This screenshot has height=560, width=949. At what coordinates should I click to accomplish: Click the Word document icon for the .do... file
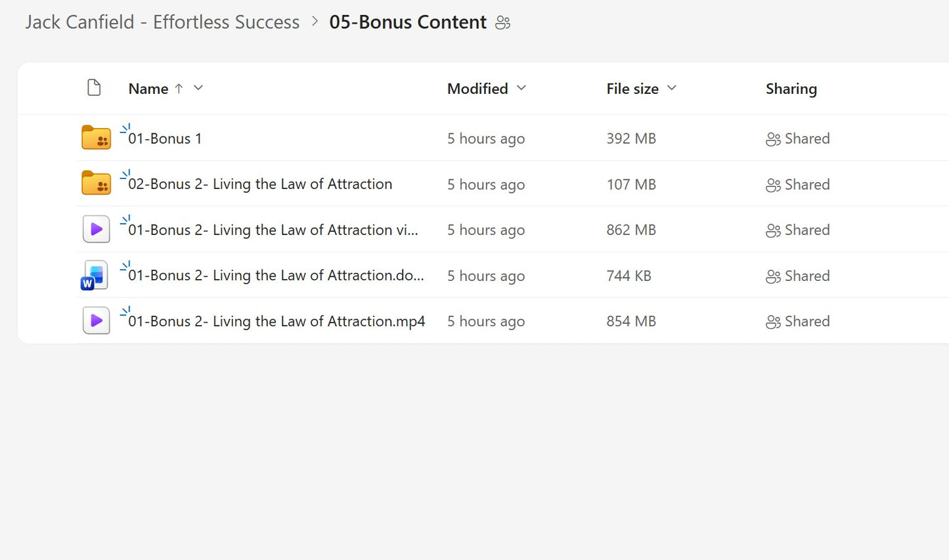(95, 276)
